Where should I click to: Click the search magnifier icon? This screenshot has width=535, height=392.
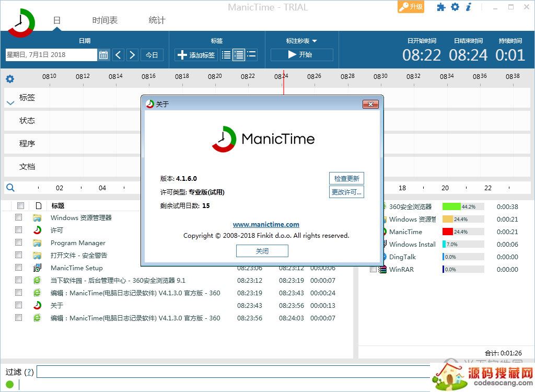[10, 188]
